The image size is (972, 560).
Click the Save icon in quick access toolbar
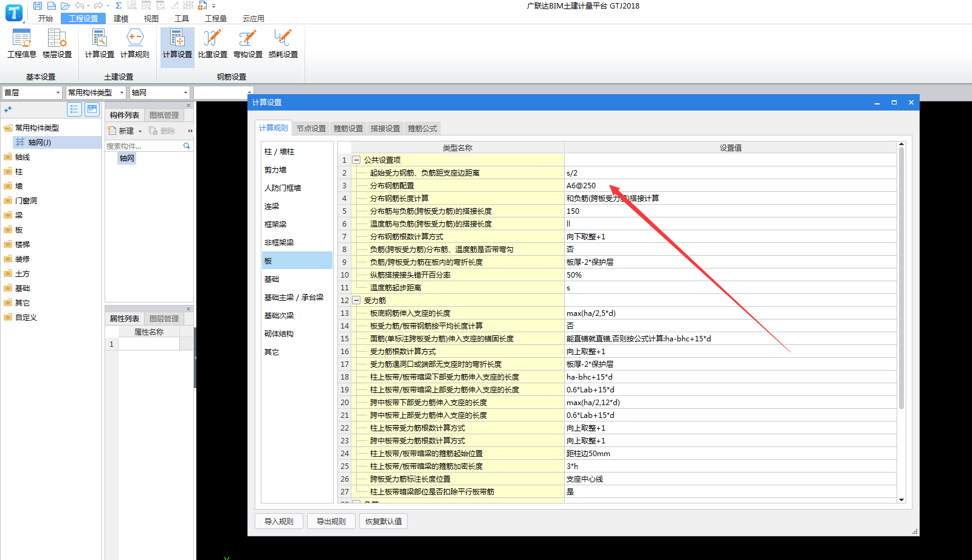(x=38, y=5)
